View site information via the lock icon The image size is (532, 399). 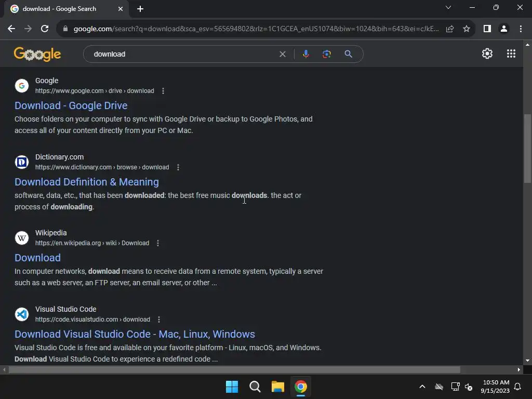pos(65,29)
